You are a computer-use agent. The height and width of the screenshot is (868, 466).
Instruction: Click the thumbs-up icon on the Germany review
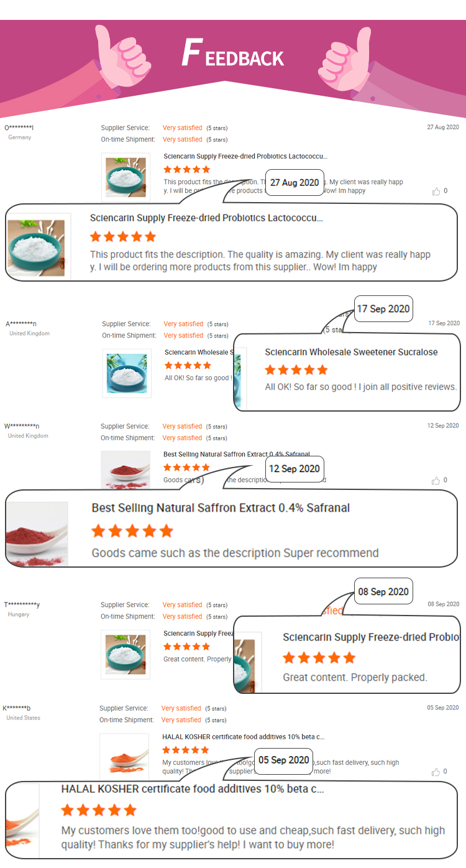(436, 192)
